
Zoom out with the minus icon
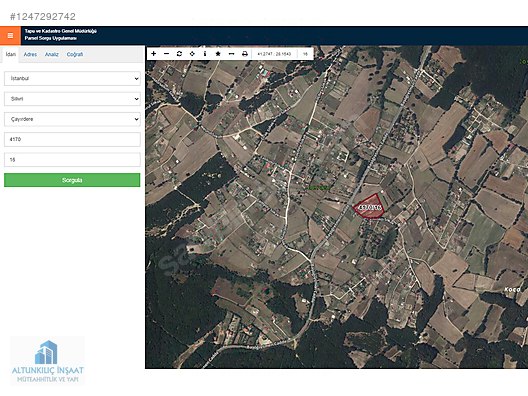166,54
